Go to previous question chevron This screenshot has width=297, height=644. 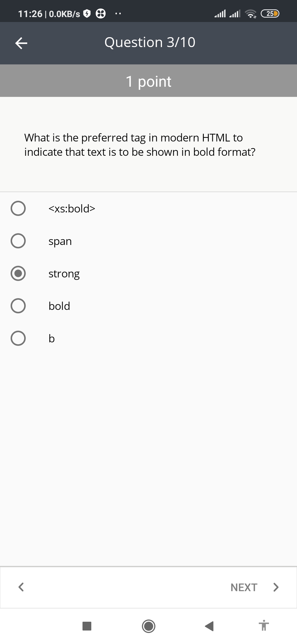click(21, 587)
